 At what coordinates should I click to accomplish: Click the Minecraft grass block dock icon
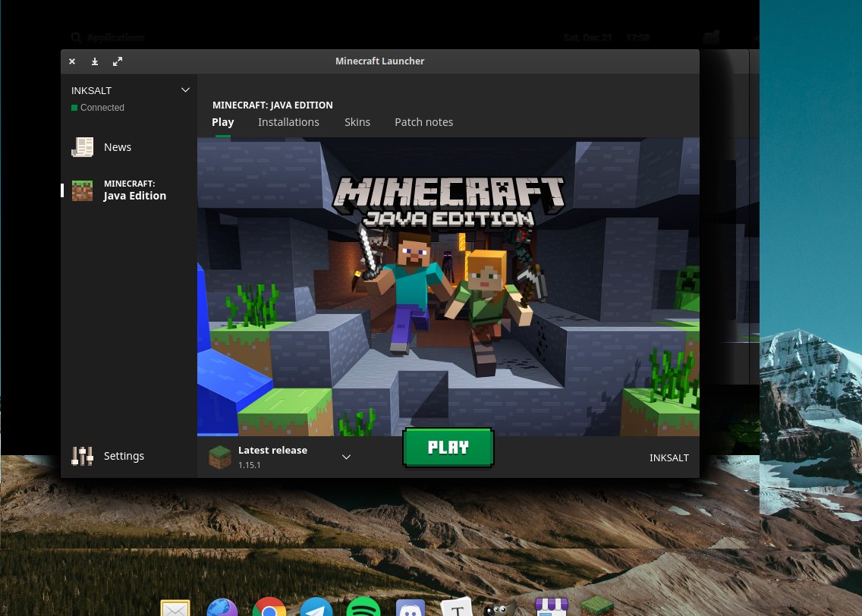(x=596, y=608)
